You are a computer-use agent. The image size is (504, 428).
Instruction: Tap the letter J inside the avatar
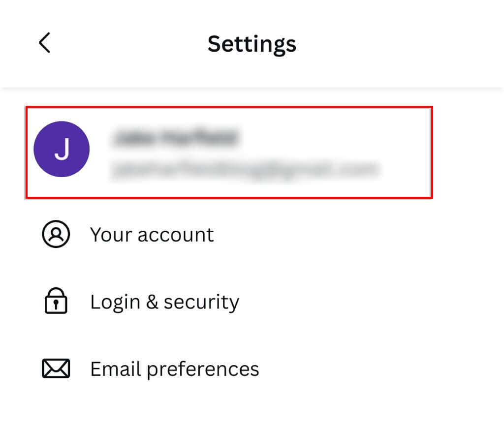(x=62, y=150)
